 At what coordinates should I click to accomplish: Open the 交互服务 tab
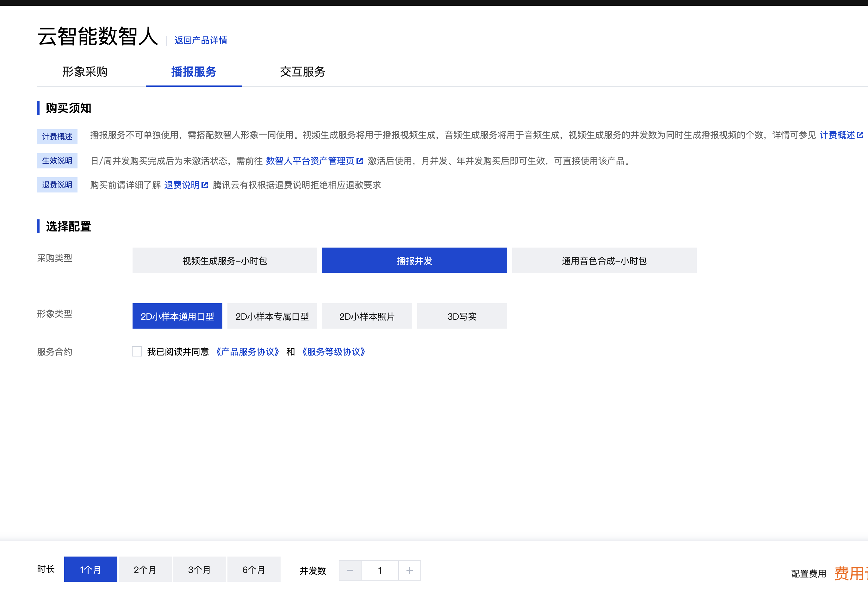(x=302, y=71)
